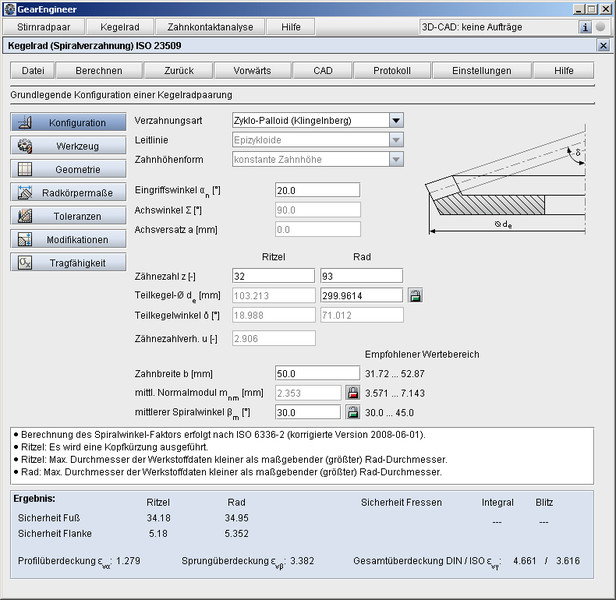Open the Geometrie section in the sidebar
The width and height of the screenshot is (616, 600).
[x=60, y=169]
